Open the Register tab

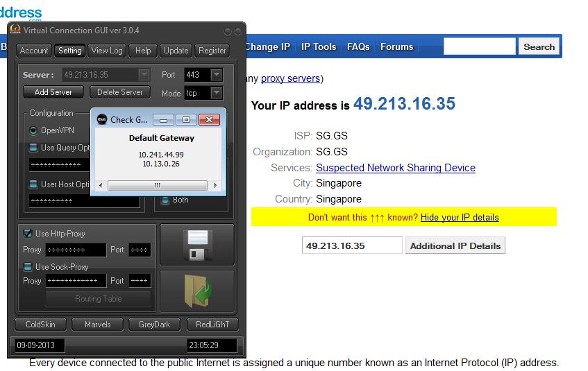(212, 51)
